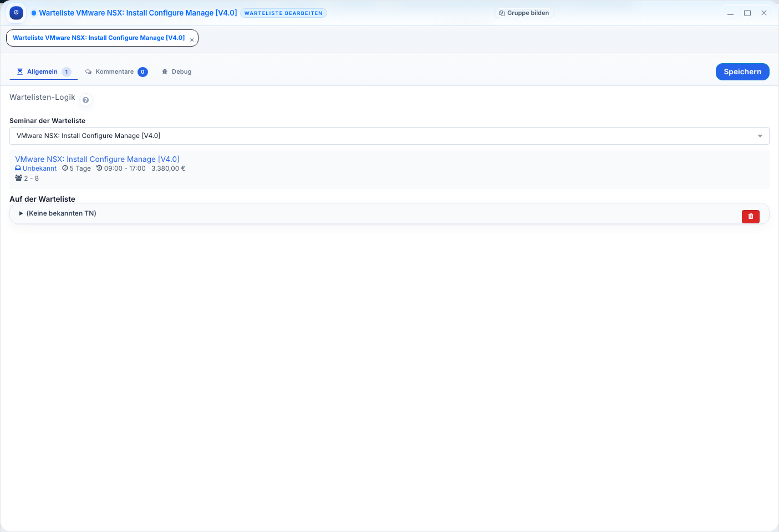
Task: Click the Gruppe bilden button
Action: [524, 13]
